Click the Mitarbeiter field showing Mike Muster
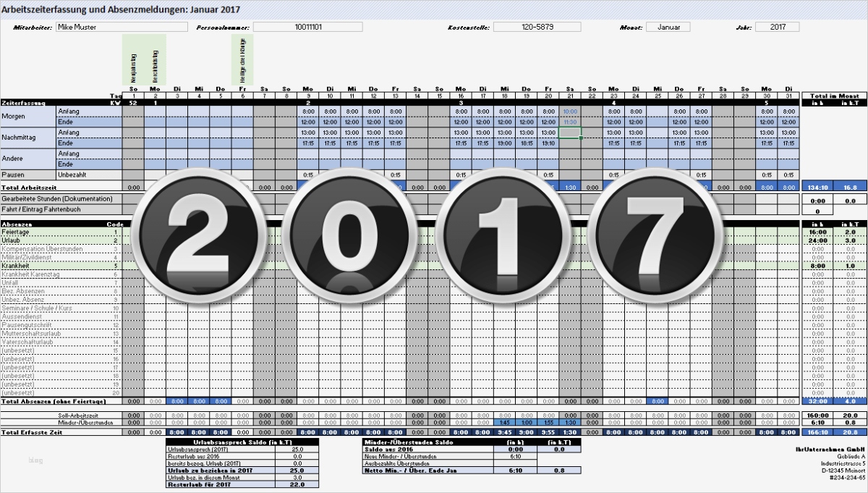Image resolution: width=868 pixels, height=493 pixels. click(x=122, y=26)
